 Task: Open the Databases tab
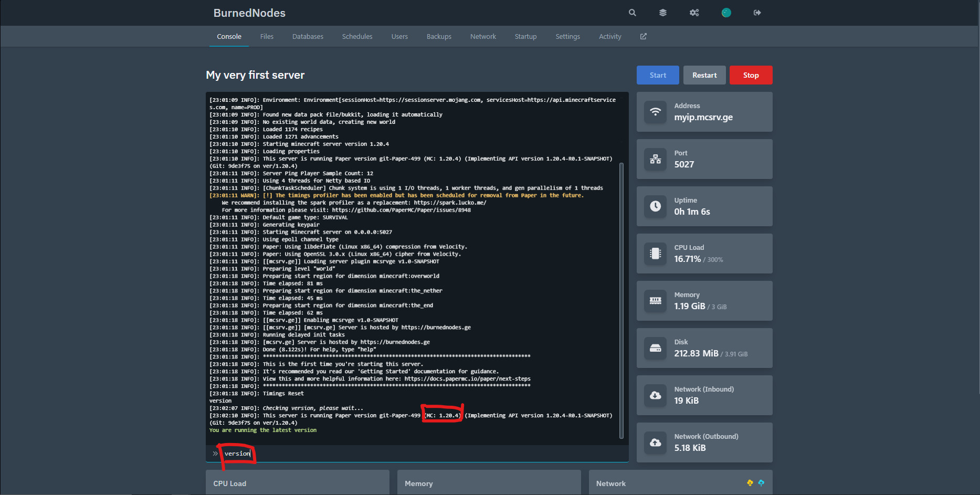click(308, 36)
